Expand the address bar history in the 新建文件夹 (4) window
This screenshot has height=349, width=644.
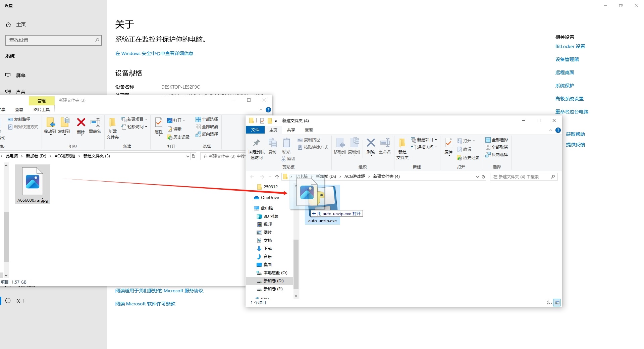pos(477,177)
